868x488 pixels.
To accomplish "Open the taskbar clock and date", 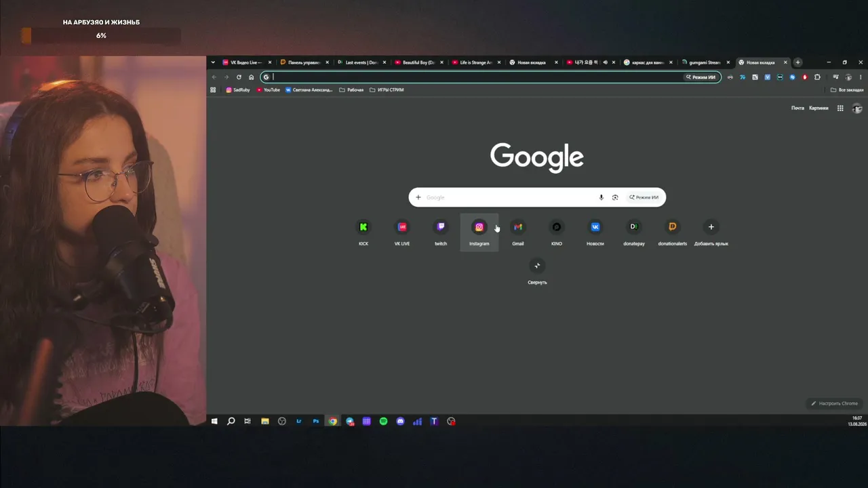I will click(x=857, y=421).
